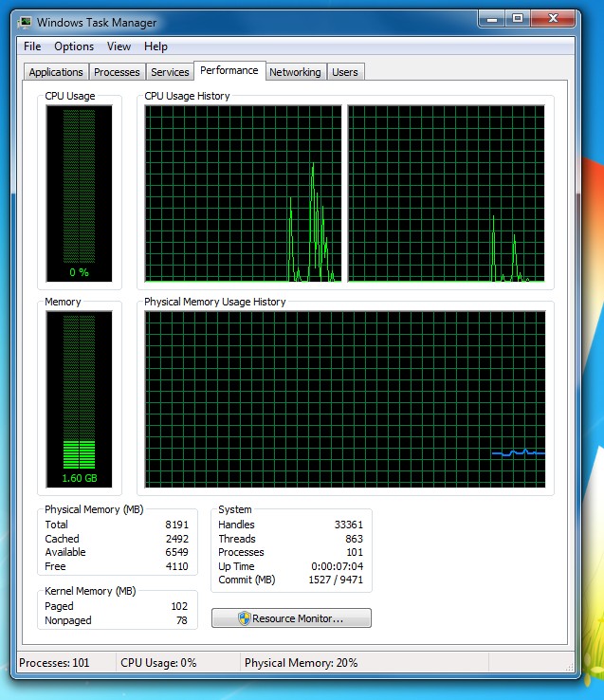Viewport: 604px width, 700px height.
Task: Switch to the Networking tab
Action: [x=295, y=72]
